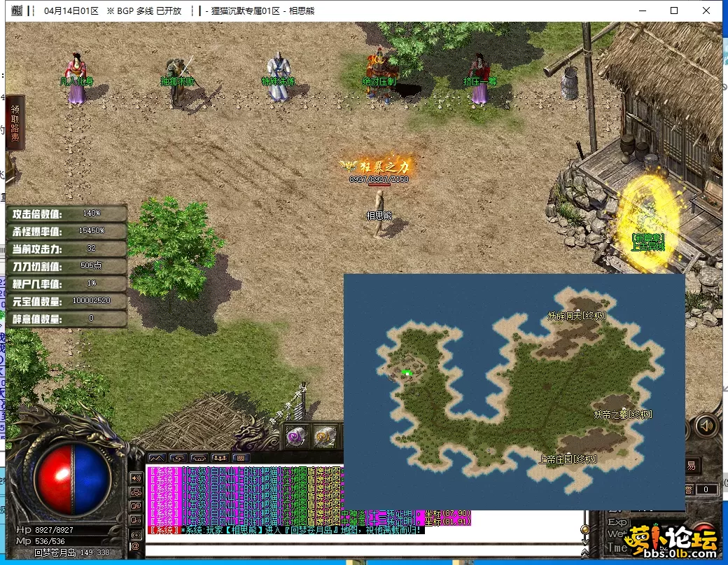
Task: Click the 醉意值数量 0 stat row
Action: tap(67, 319)
